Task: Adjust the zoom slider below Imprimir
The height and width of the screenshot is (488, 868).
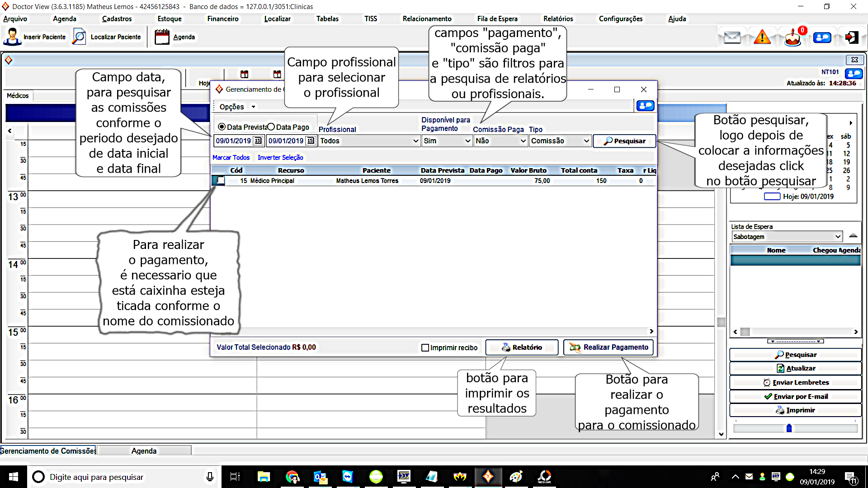Action: tap(789, 428)
